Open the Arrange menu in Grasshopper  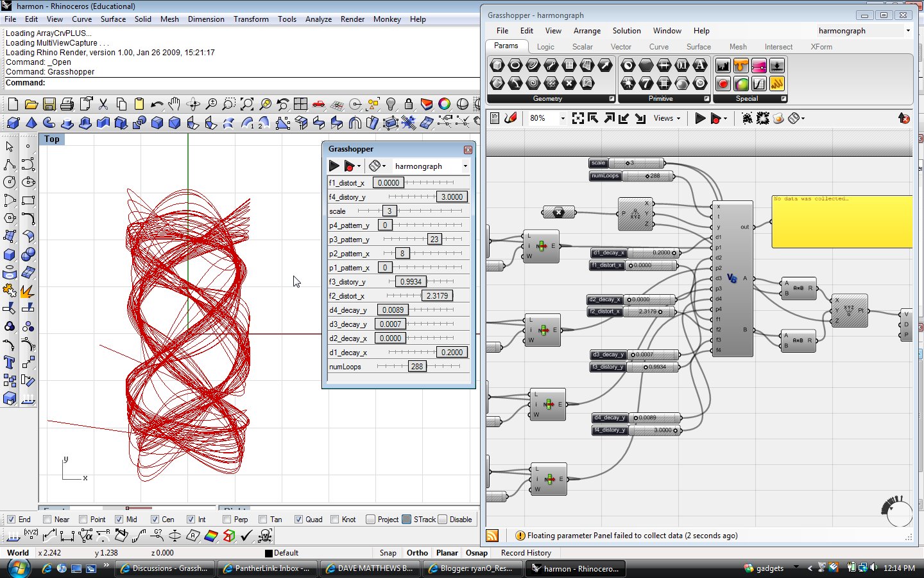(587, 31)
